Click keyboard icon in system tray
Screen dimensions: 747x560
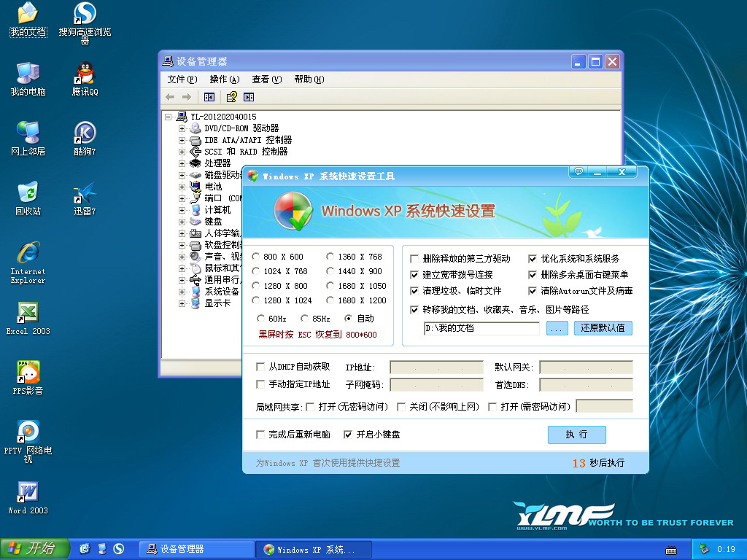click(671, 550)
